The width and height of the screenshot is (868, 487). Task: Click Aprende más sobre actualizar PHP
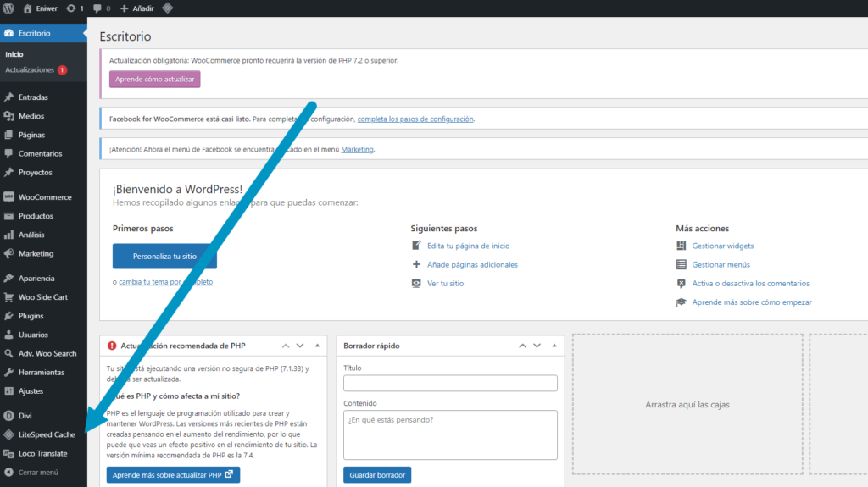[173, 475]
